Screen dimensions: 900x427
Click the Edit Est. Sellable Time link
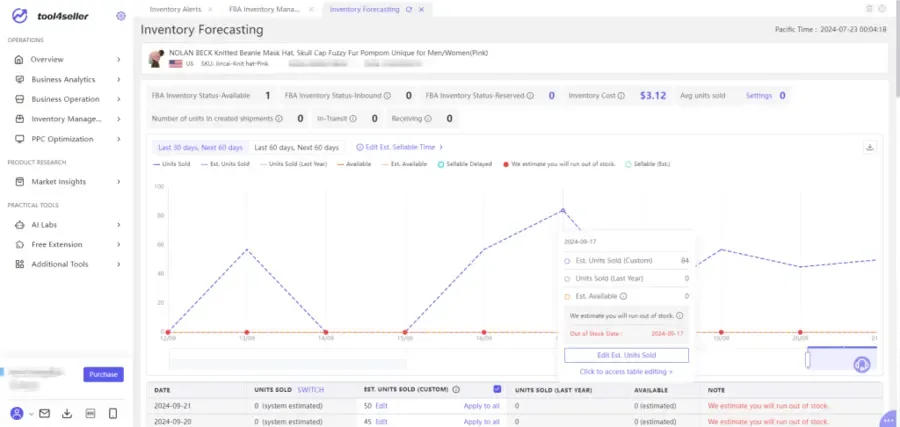click(x=399, y=147)
